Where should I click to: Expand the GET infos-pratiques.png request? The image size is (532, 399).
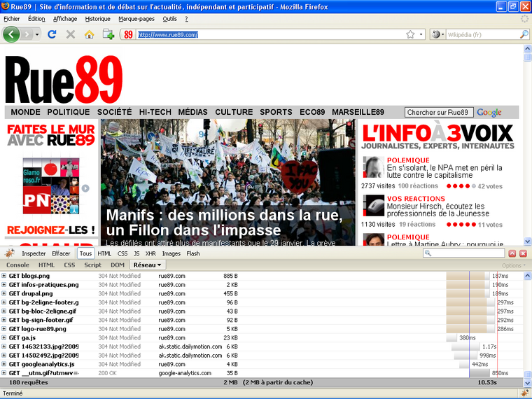(x=4, y=285)
